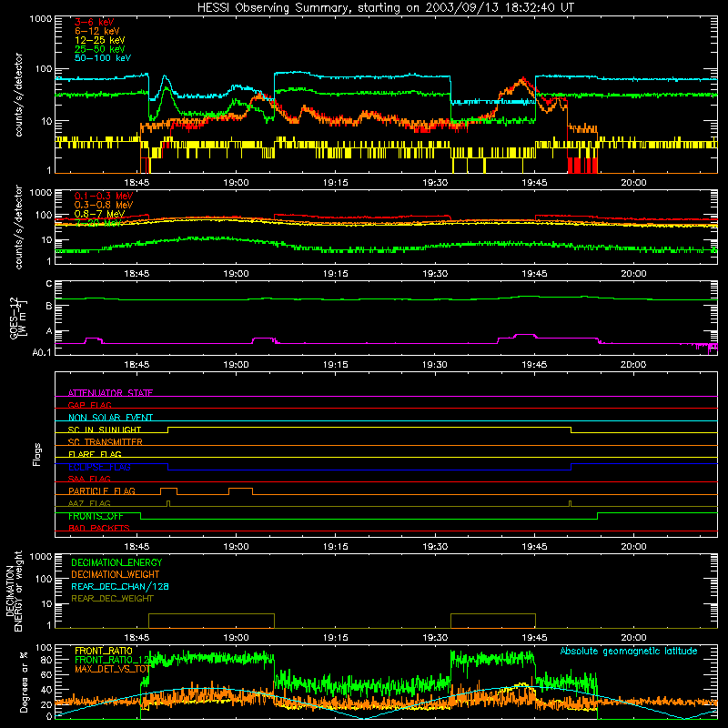Image resolution: width=728 pixels, height=728 pixels.
Task: Click the 20:00 tick label under the decimation panel
Action: (x=633, y=638)
